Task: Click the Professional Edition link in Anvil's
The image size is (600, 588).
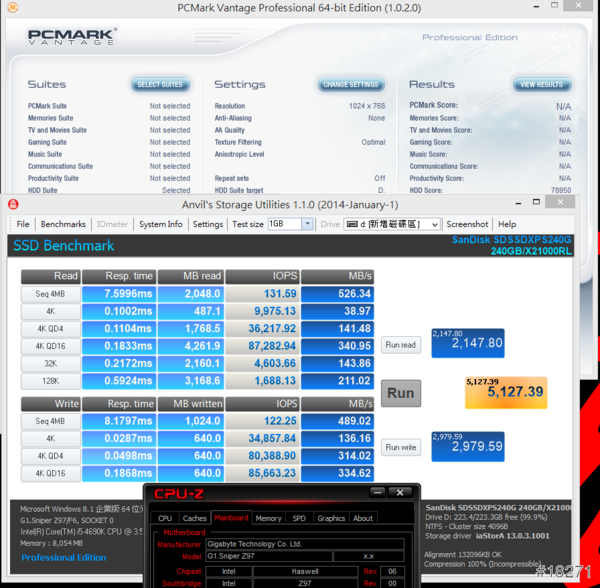Action: 64,558
